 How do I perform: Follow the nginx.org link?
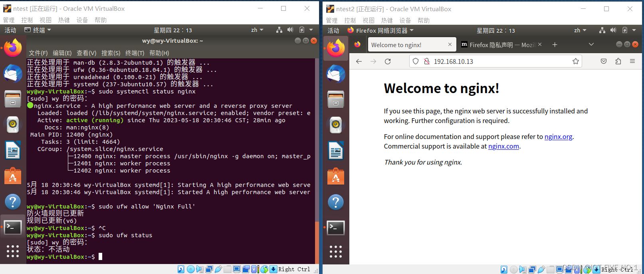click(559, 137)
